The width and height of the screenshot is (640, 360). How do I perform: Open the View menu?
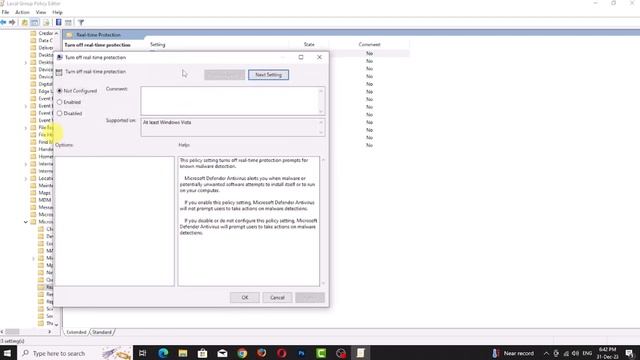41,12
